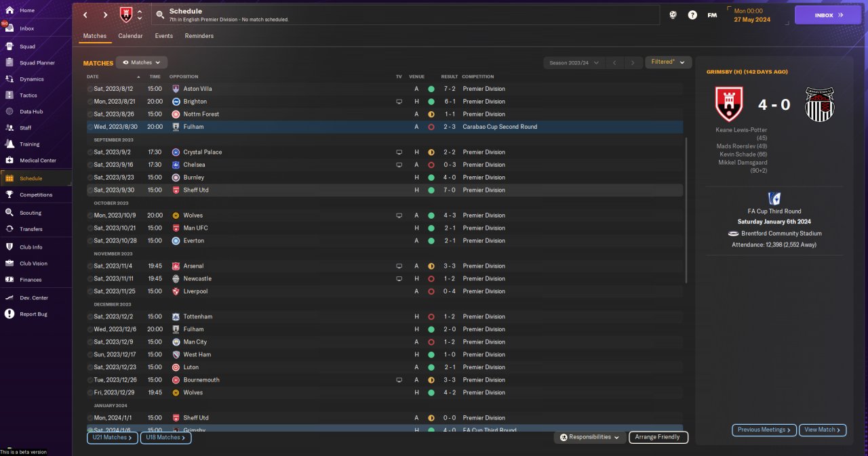The image size is (868, 456).
Task: Open U21 Matches
Action: 112,438
